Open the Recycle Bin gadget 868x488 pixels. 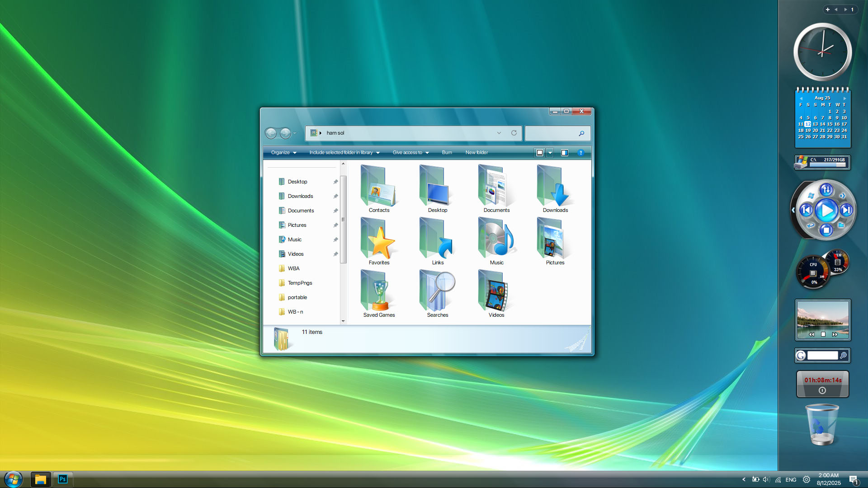coord(822,425)
